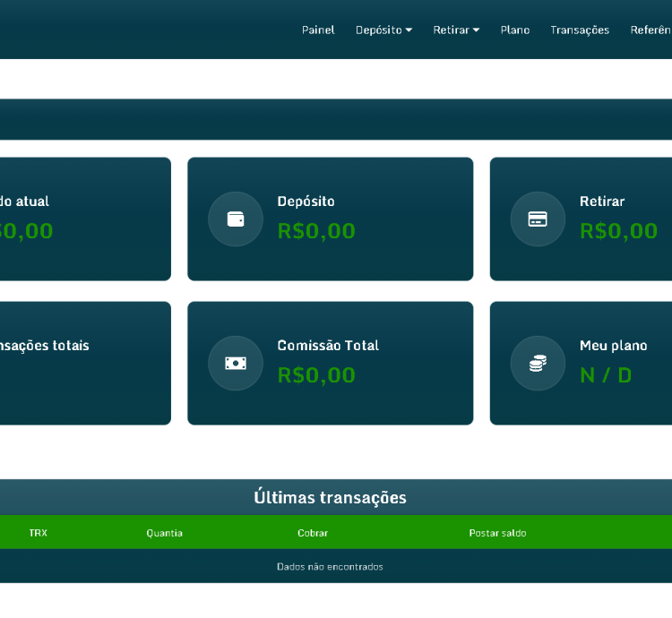Click the credit card icon in Retirar card

[538, 219]
